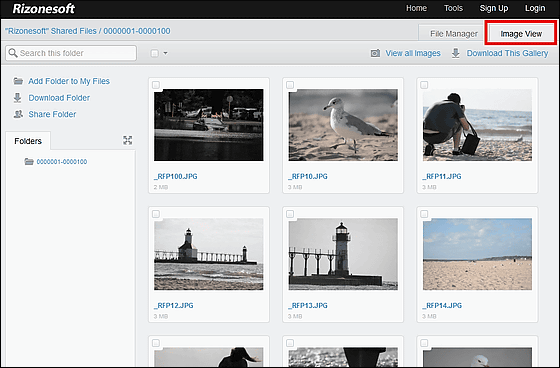Screen dimensions: 560x368
Task: Focus the Search this folder field
Action: click(x=71, y=53)
